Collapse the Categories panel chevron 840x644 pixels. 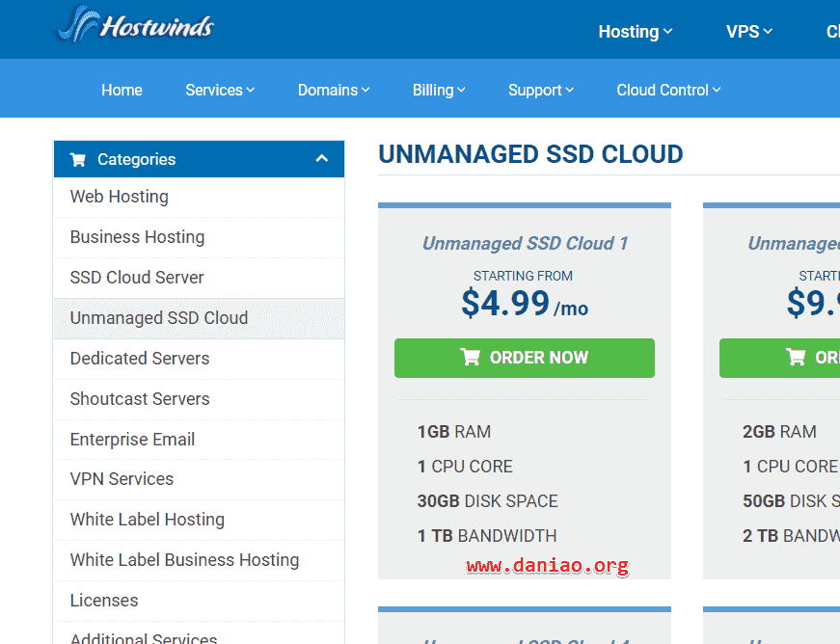[x=322, y=158]
